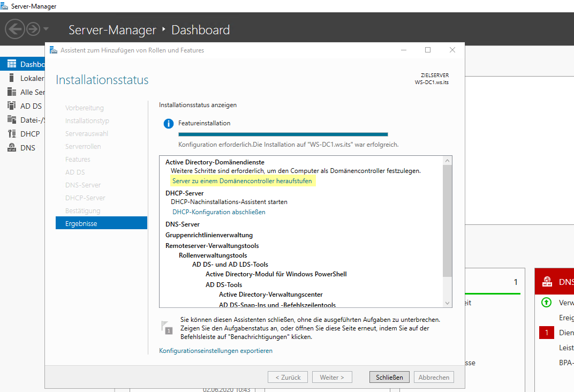The height and width of the screenshot is (392, 574).
Task: Click the DNS-Server entry in results list
Action: 183,224
